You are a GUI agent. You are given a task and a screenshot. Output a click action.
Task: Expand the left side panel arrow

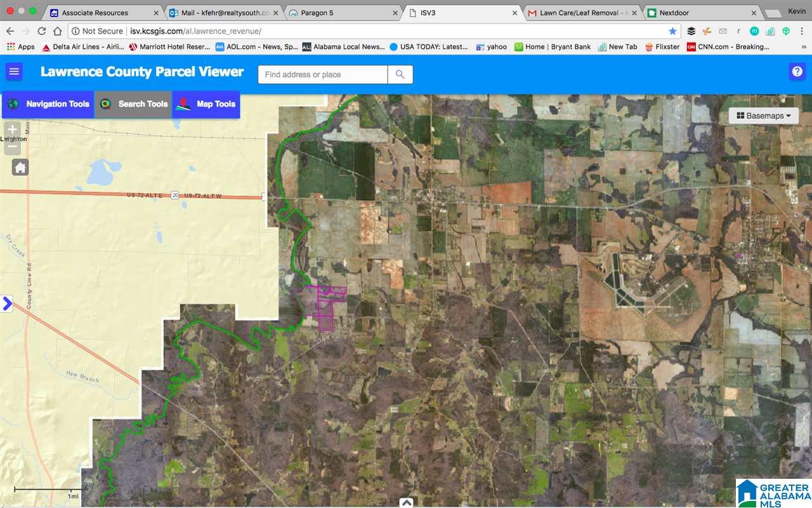6,304
